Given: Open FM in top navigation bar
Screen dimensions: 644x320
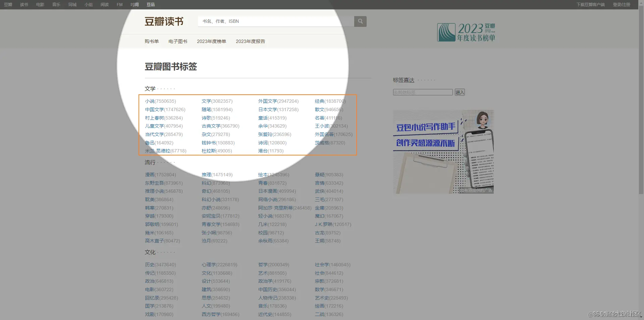Looking at the screenshot, I should click(x=120, y=5).
